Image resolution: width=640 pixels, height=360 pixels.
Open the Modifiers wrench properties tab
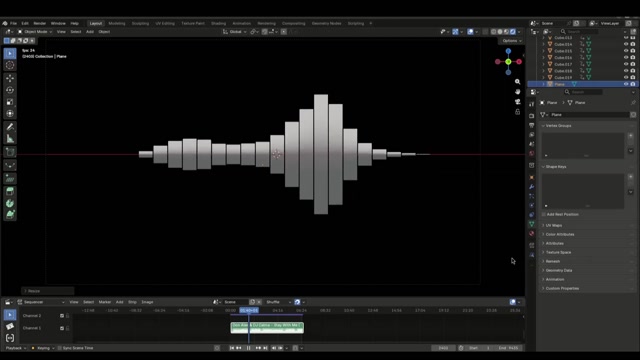coord(531,187)
